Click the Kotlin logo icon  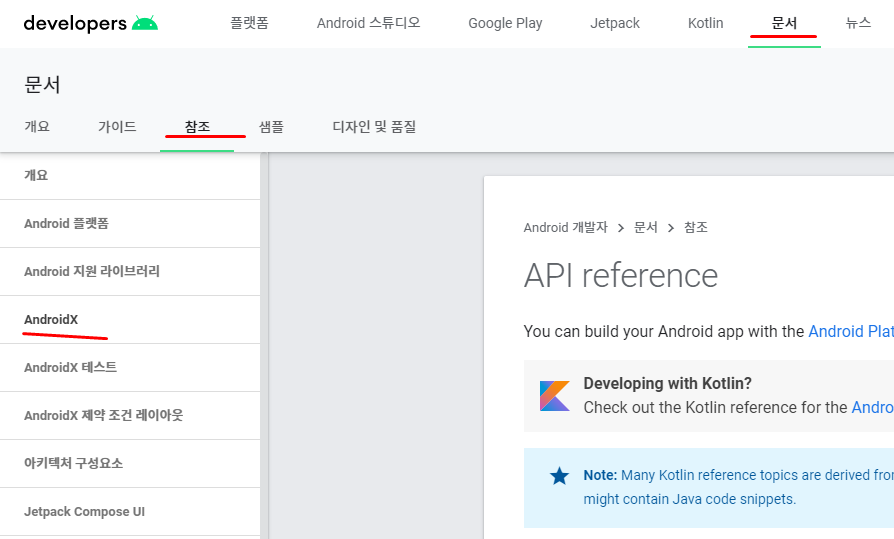[555, 396]
